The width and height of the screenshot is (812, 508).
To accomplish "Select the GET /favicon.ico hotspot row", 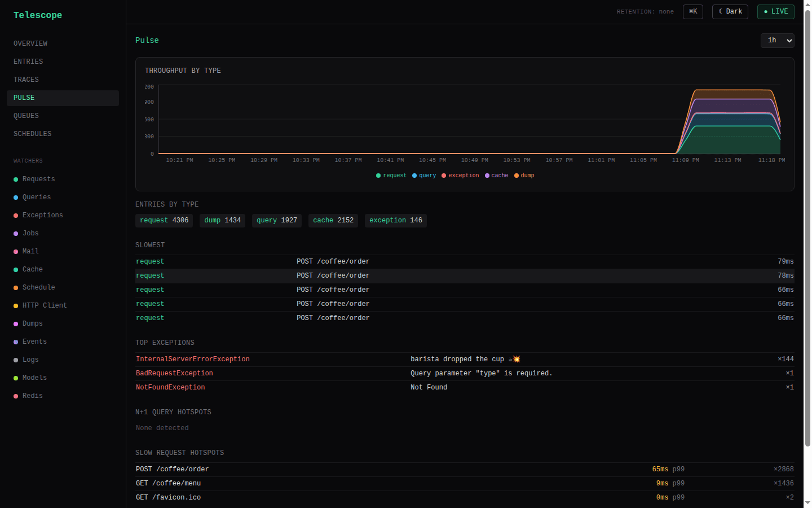I will click(465, 498).
